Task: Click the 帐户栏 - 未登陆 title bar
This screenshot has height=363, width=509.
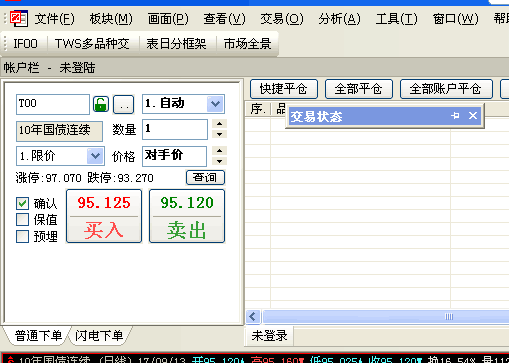Action: pos(254,68)
